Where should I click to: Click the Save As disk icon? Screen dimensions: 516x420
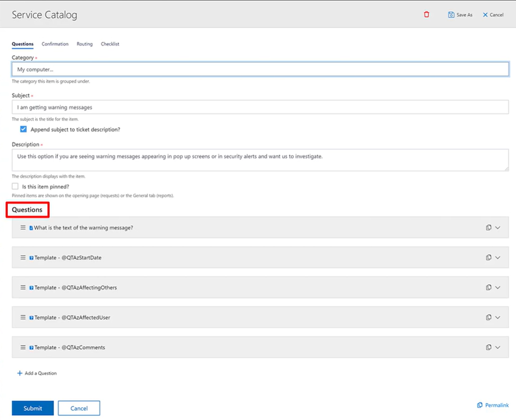(451, 15)
